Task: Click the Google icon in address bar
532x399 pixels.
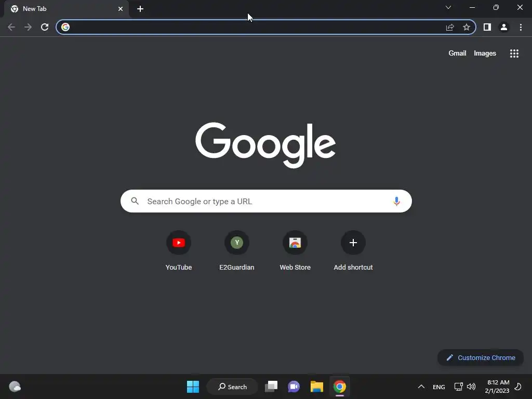Action: pos(65,27)
